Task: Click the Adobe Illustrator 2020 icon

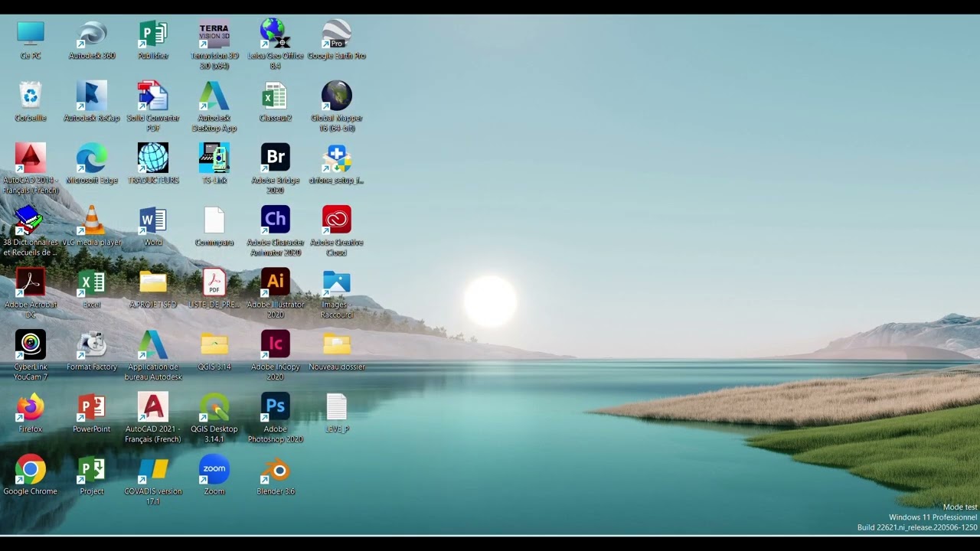Action: [276, 282]
